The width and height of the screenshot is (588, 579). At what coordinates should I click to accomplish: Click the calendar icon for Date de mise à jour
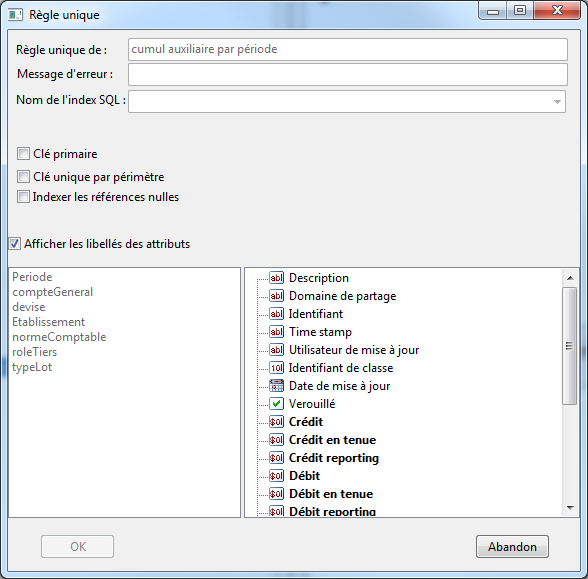[x=276, y=386]
